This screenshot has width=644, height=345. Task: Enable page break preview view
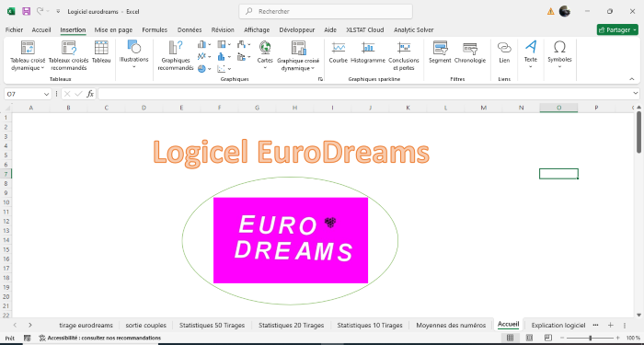coord(548,338)
